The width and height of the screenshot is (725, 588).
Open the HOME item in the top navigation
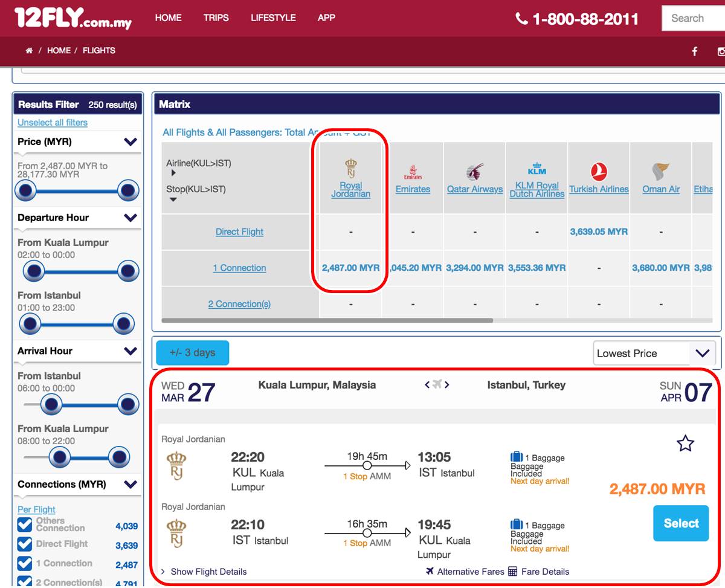(x=168, y=18)
